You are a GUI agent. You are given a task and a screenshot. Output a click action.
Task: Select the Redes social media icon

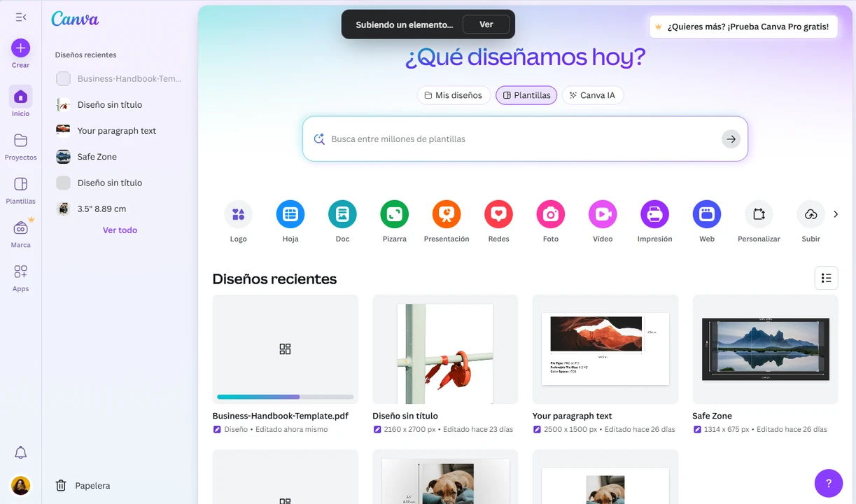coord(498,214)
